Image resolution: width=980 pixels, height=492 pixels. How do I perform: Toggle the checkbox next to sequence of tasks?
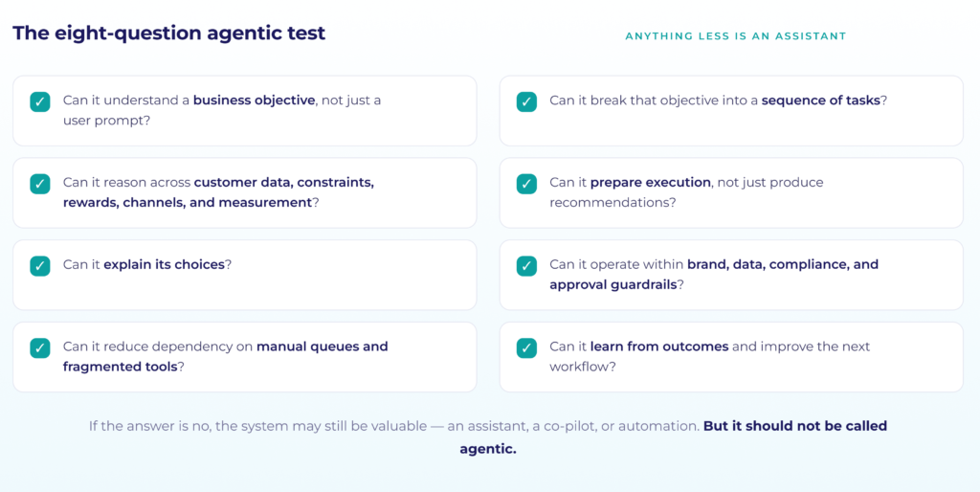click(x=526, y=101)
